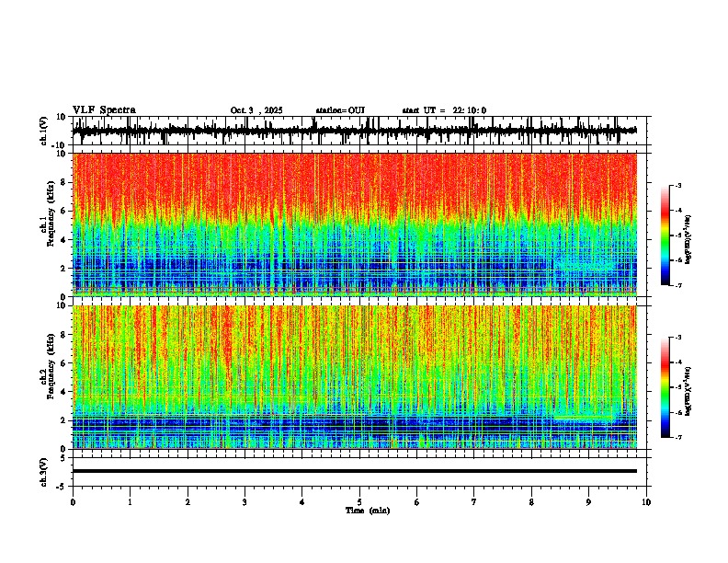Click the "-7" label below the ch.2 color bar

677,437
